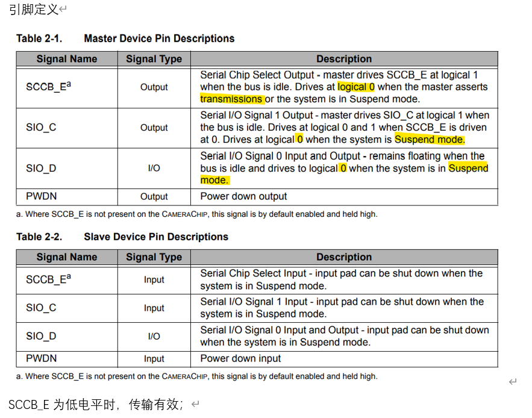Click "Signal Type" header in Table 2-2

pyautogui.click(x=154, y=257)
